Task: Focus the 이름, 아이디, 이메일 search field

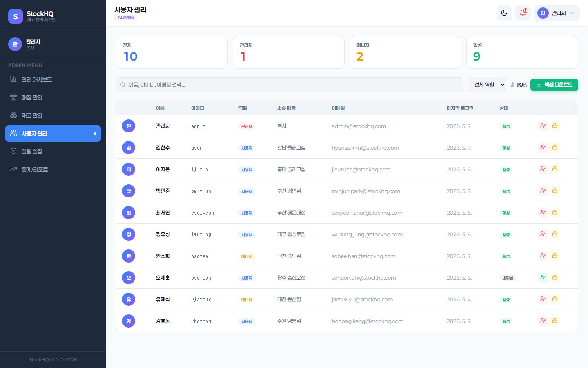Action: 290,85
